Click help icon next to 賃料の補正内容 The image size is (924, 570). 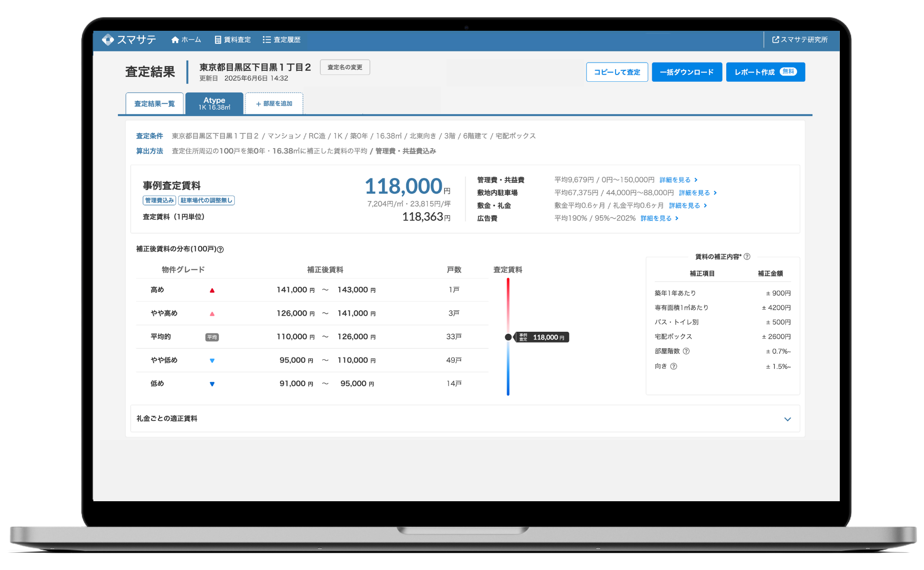pos(747,257)
